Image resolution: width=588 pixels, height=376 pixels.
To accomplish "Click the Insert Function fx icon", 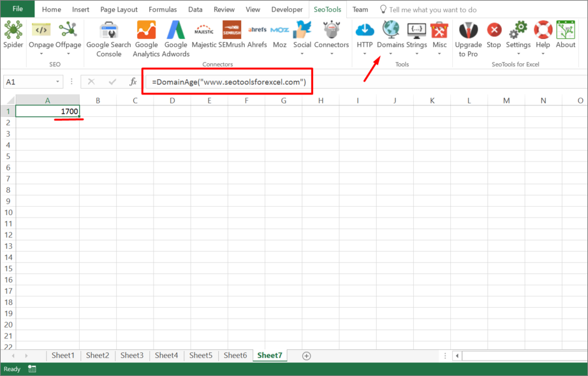I will tap(133, 82).
